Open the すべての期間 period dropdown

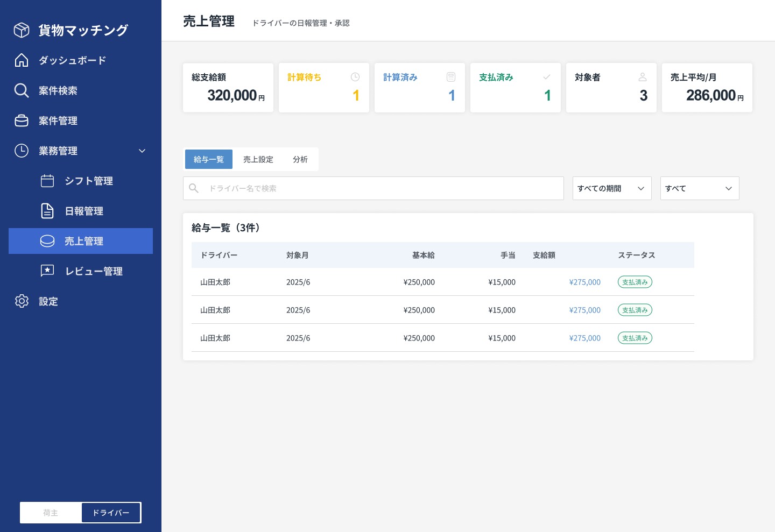[611, 188]
